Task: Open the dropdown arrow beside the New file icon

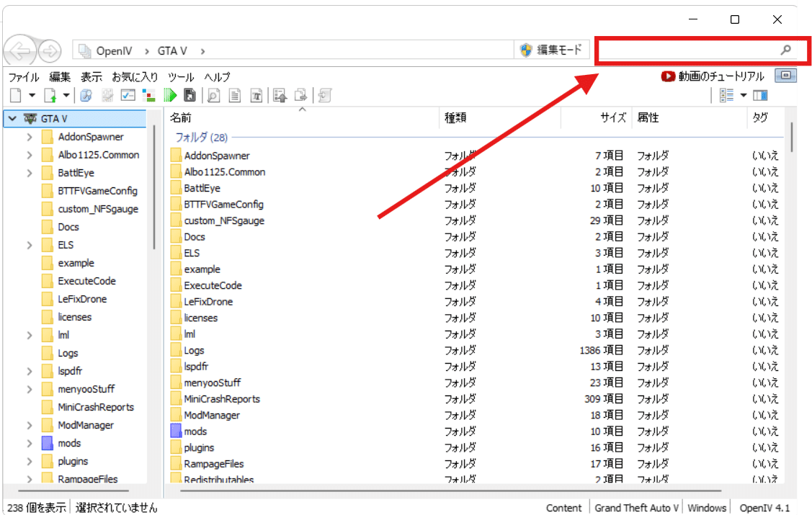Action: (32, 96)
